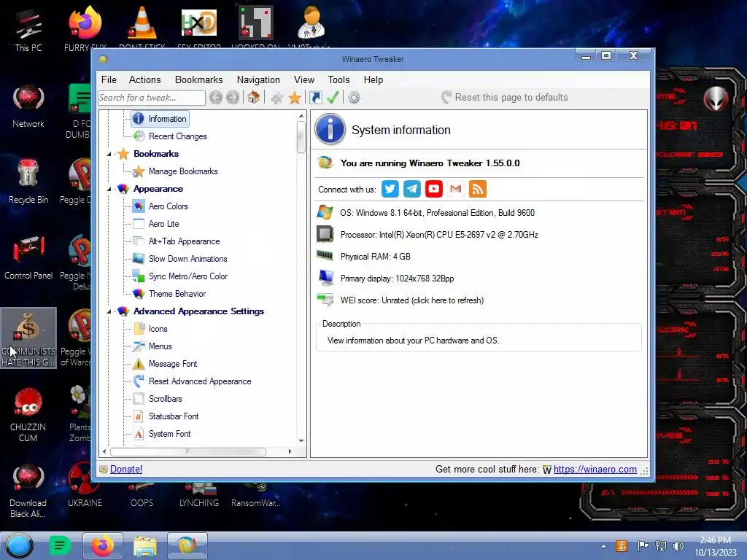The image size is (747, 560).
Task: Click the Start orb button
Action: point(20,545)
